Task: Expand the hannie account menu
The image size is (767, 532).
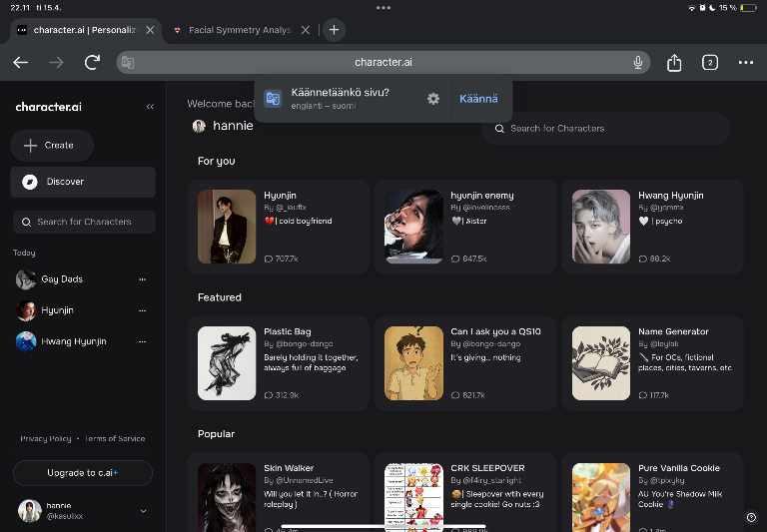Action: [143, 511]
